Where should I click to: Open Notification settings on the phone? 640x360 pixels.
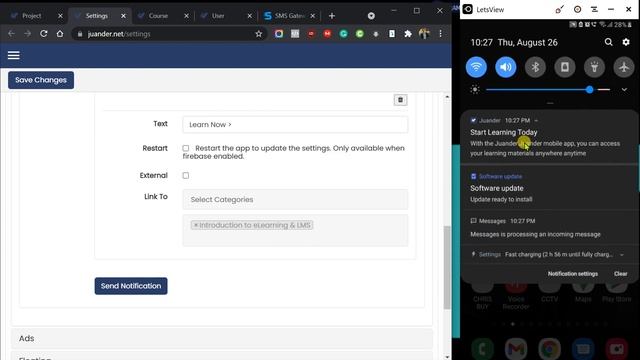pos(573,274)
